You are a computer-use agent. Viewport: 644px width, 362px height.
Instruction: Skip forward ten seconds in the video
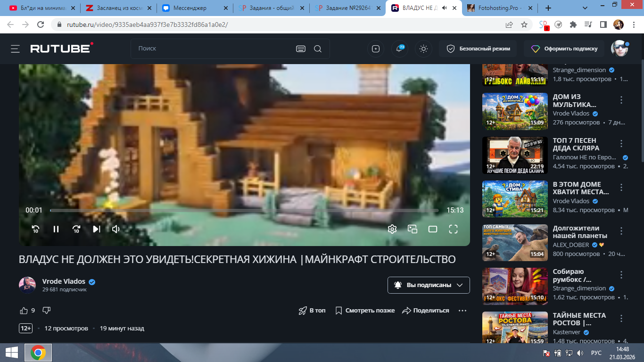click(x=76, y=229)
